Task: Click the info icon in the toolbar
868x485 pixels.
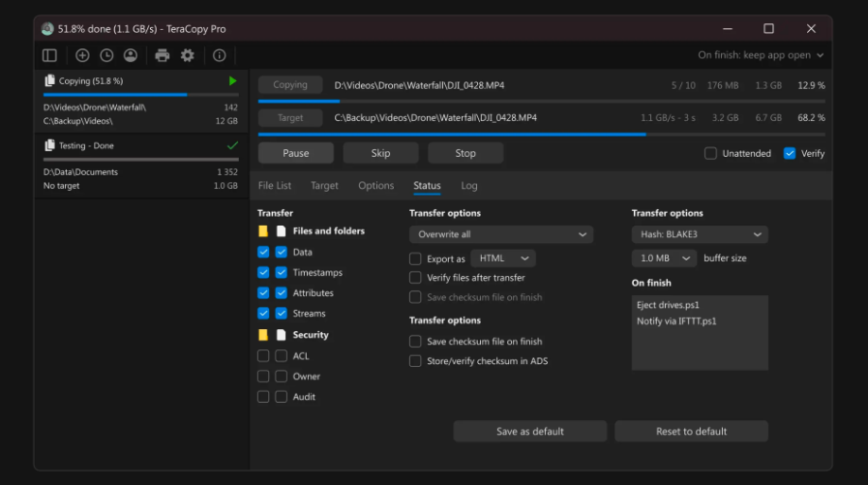Action: 220,55
